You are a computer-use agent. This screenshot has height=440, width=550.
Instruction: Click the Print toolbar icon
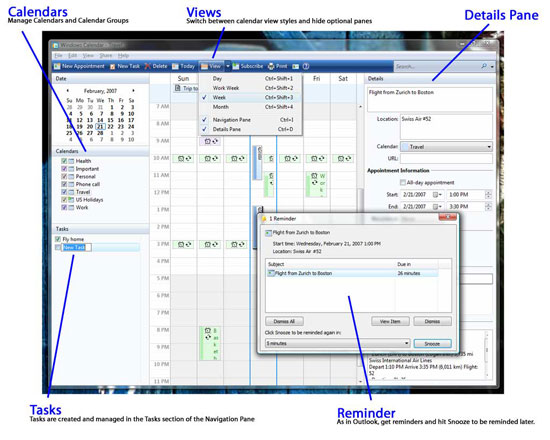[x=271, y=66]
